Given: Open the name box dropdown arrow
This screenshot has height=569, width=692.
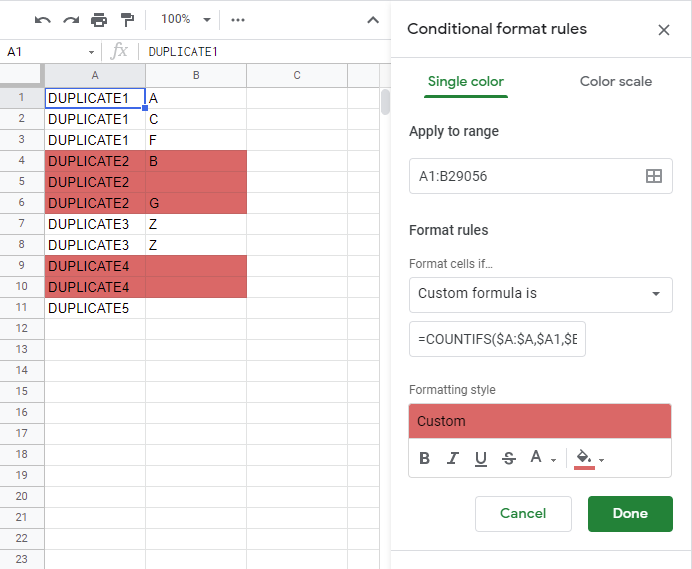Looking at the screenshot, I should [91, 52].
